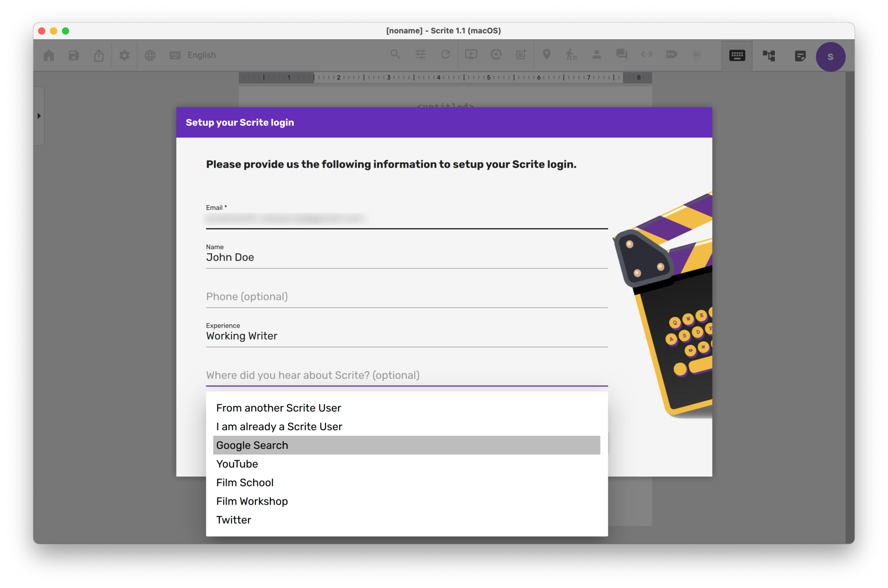Viewport: 888px width, 588px height.
Task: Choose YouTube option in dropdown list
Action: 237,464
